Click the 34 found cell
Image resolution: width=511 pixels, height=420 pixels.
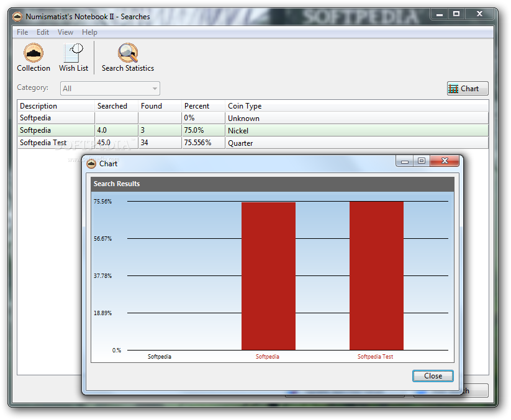[x=160, y=143]
